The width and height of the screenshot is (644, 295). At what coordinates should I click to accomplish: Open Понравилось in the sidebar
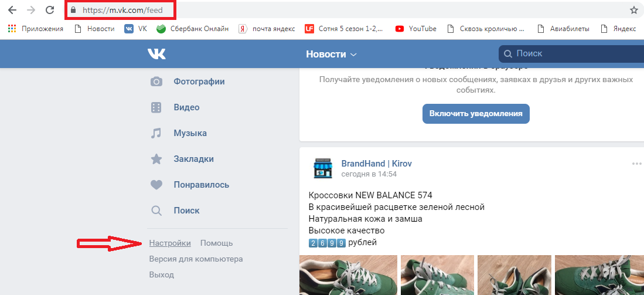point(201,185)
